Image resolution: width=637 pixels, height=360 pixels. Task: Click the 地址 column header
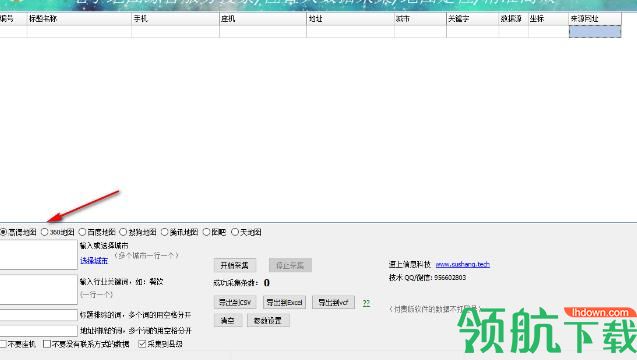coord(351,19)
